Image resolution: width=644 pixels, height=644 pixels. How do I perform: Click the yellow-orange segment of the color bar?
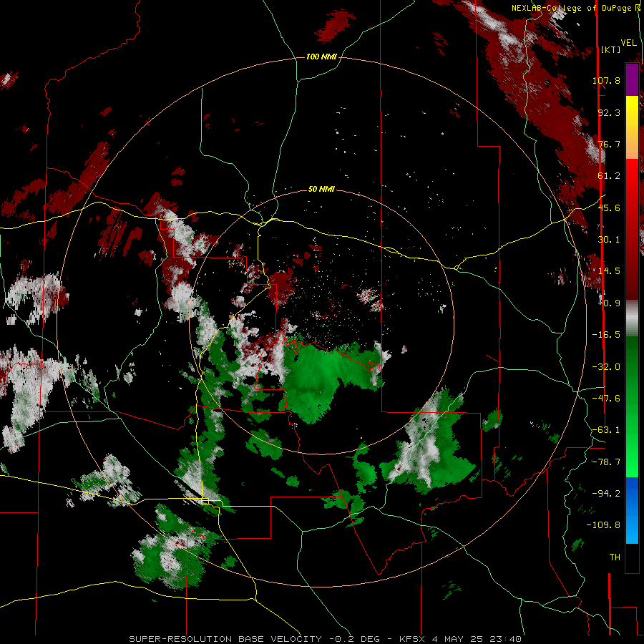[632, 127]
